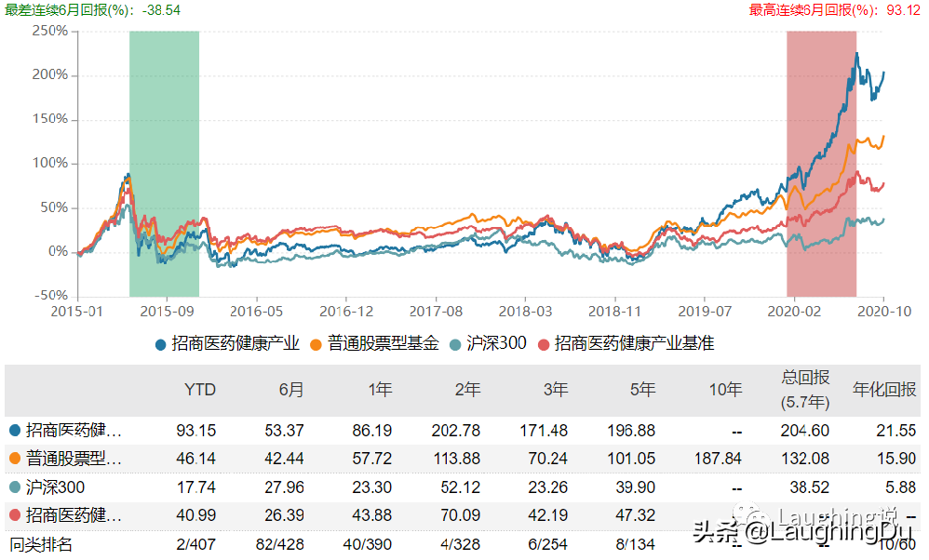Screen dimensions: 929x560
Task: Select the 总回报 (5.7年) column header
Action: pos(805,390)
